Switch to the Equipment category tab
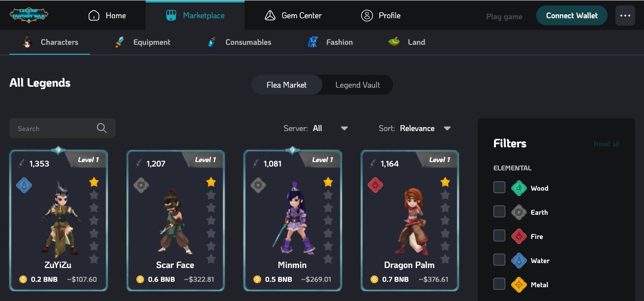 point(143,42)
